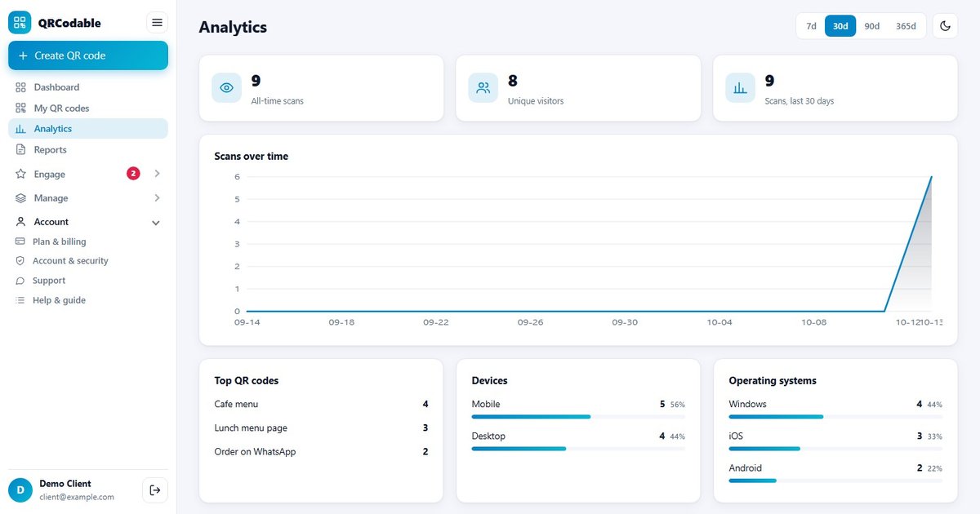Toggle the sidebar hamburger menu

(x=157, y=23)
